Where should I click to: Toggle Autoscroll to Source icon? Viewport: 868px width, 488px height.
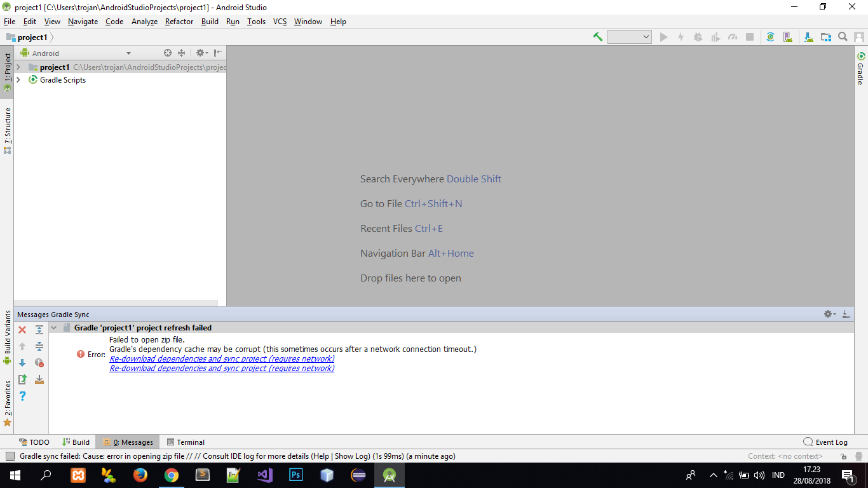coord(39,379)
